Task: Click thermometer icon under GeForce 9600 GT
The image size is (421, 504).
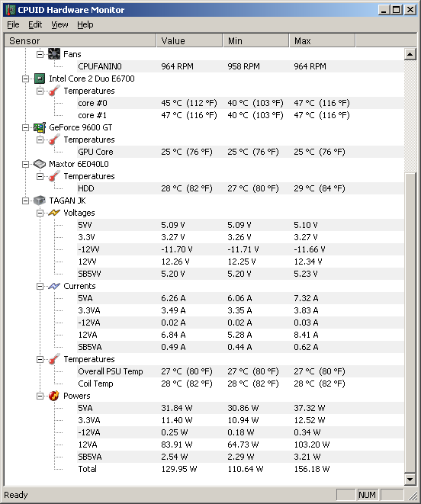Action: (54, 140)
